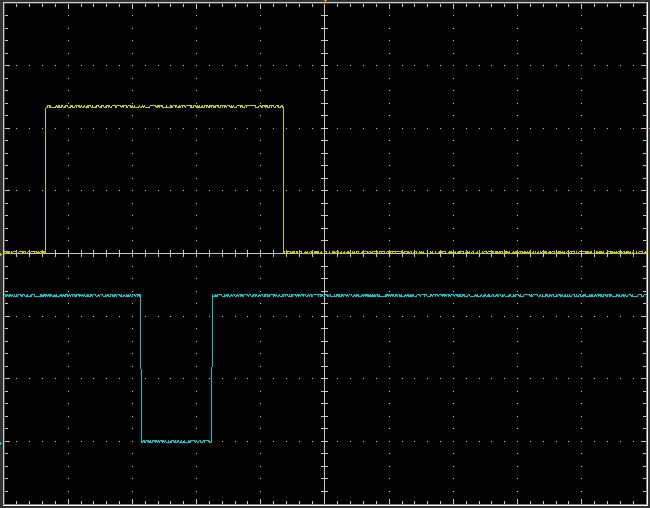The image size is (650, 508).
Task: Click the bottom-left corner of the cyan pulse
Action: pos(142,441)
